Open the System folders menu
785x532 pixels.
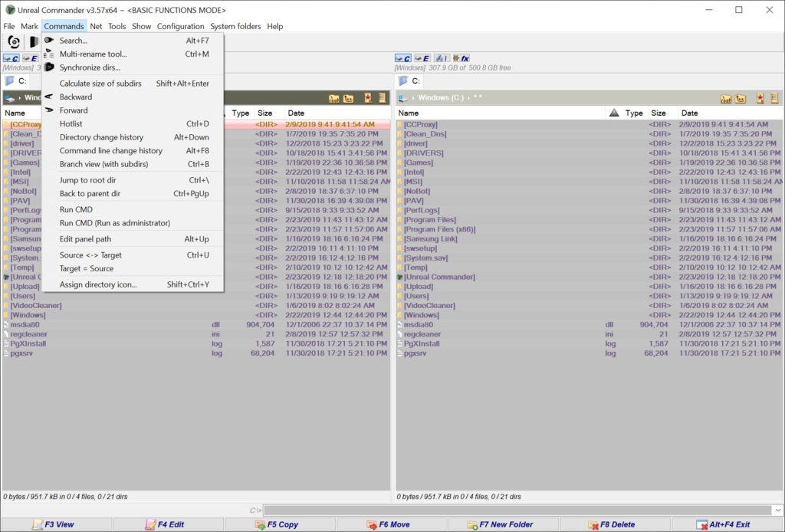pyautogui.click(x=235, y=26)
